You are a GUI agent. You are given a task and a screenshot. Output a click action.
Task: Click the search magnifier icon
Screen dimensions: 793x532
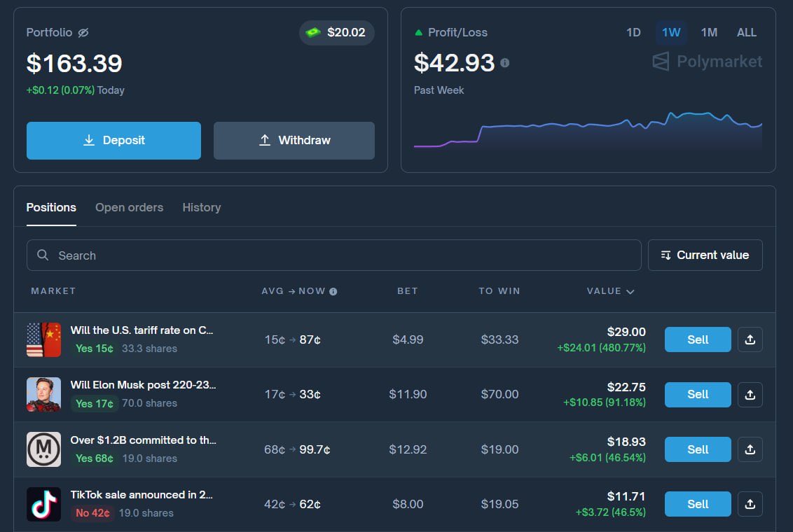click(x=43, y=255)
